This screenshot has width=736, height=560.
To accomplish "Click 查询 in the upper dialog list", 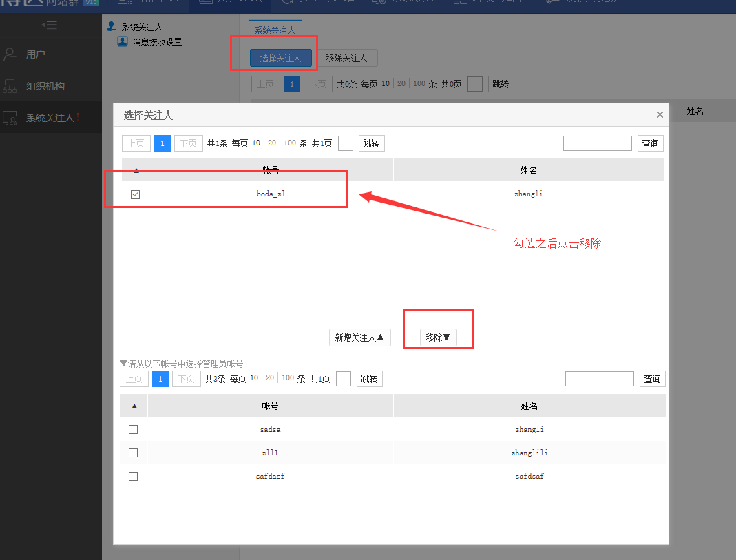I will point(650,143).
